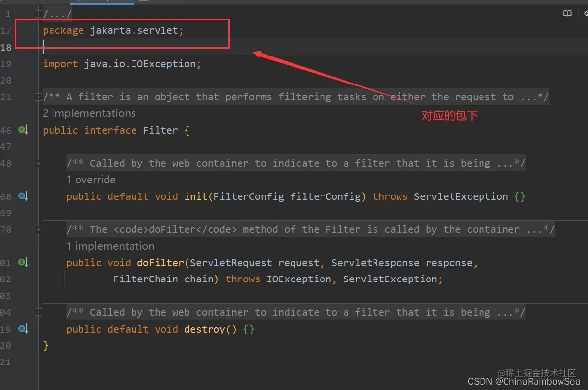Image resolution: width=588 pixels, height=390 pixels.
Task: Expand the doFilter Javadoc comment fold
Action: coord(38,229)
